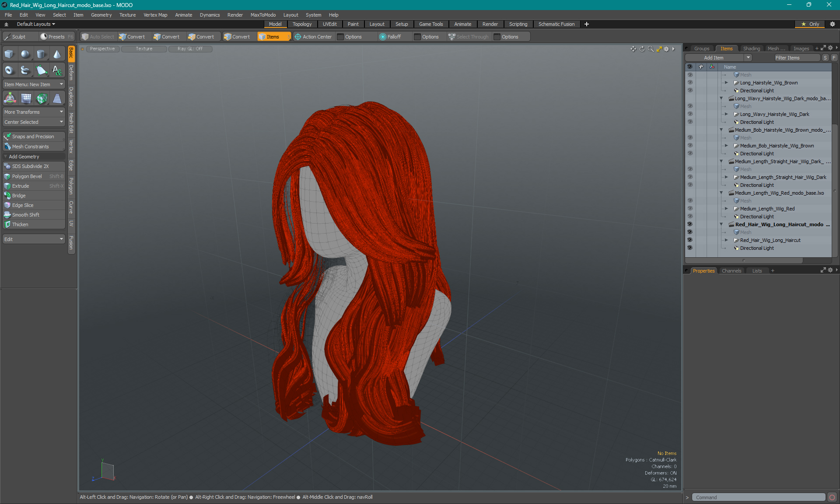Toggle visibility of Medium_Bob_Hairstyle_Wig_Brown item
Screen dimensions: 840x504
click(690, 146)
